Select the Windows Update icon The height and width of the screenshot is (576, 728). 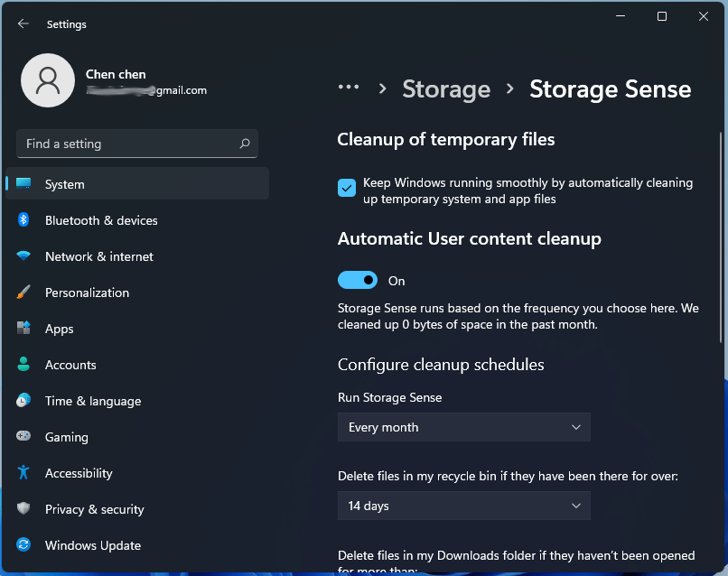(x=23, y=545)
